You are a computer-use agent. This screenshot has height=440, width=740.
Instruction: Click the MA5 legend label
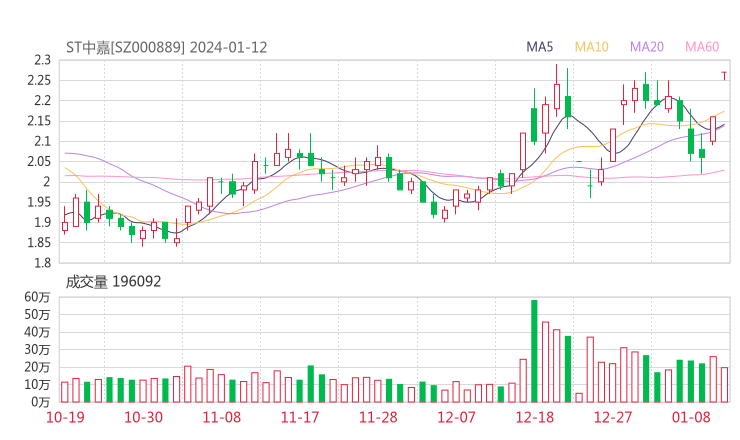[x=539, y=47]
